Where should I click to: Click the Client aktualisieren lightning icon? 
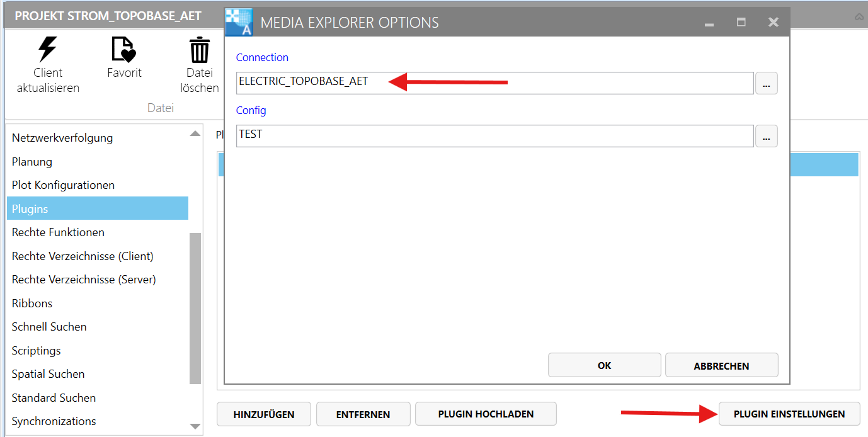point(48,49)
